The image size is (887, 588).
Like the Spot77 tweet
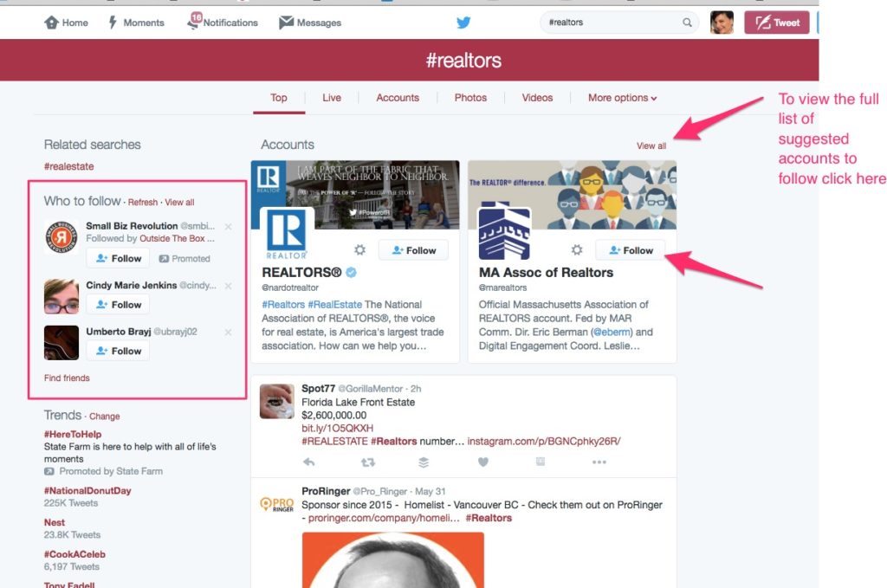point(483,462)
